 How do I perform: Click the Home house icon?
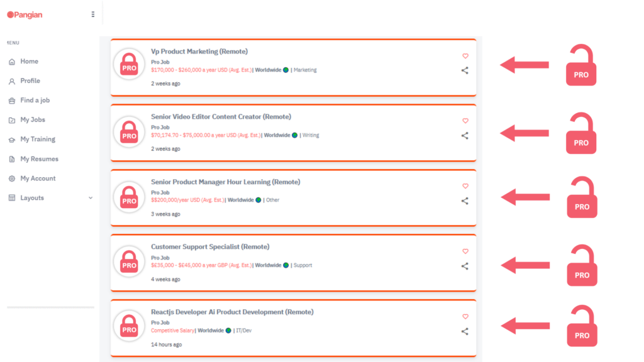(x=12, y=62)
